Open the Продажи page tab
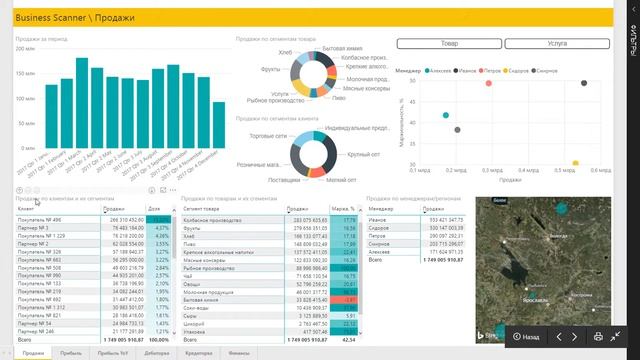Screen dimensions: 640x360 point(33,353)
